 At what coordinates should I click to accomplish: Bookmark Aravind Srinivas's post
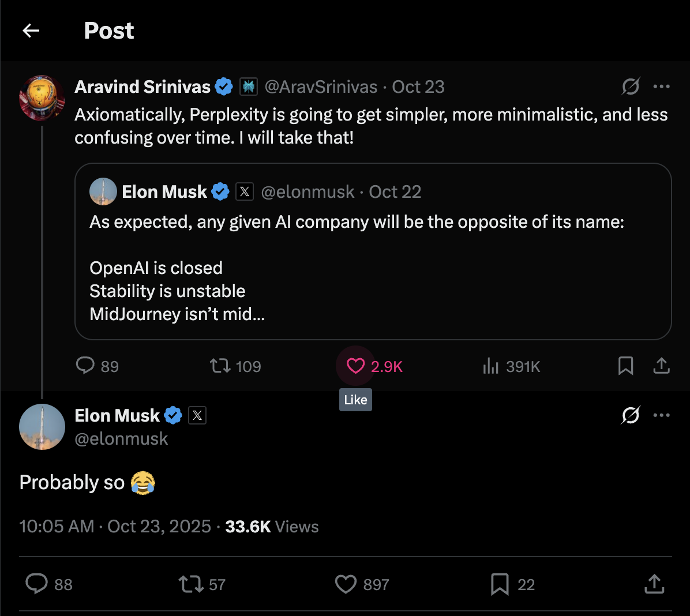[625, 366]
